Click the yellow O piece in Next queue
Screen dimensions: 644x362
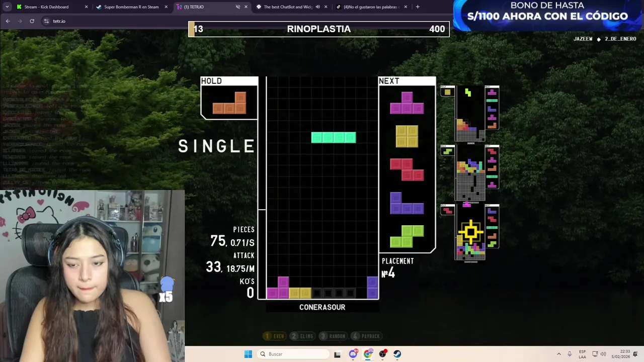coord(407,136)
